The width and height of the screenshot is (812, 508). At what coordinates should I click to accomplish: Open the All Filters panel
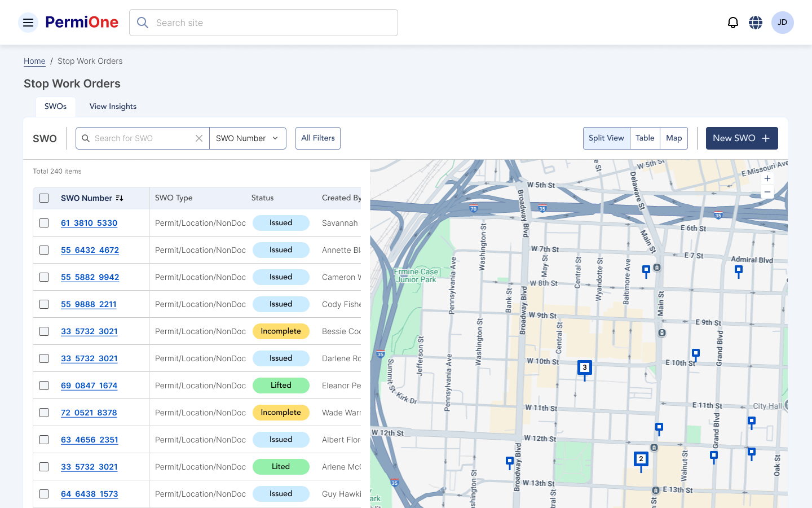317,138
